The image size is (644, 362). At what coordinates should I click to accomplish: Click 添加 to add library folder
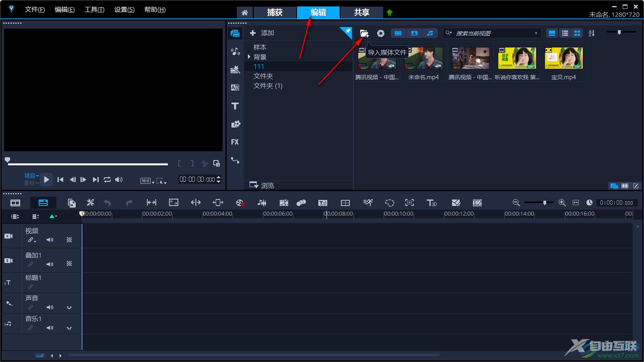[262, 33]
